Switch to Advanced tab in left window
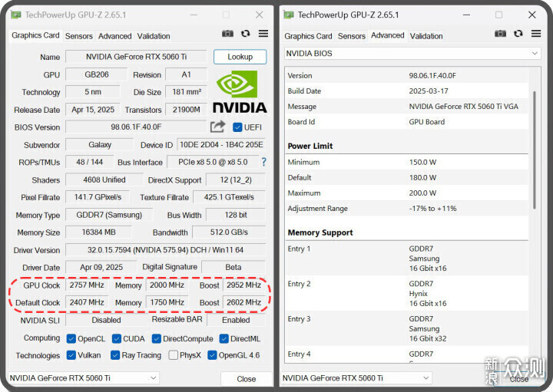553x392 pixels. [x=114, y=36]
